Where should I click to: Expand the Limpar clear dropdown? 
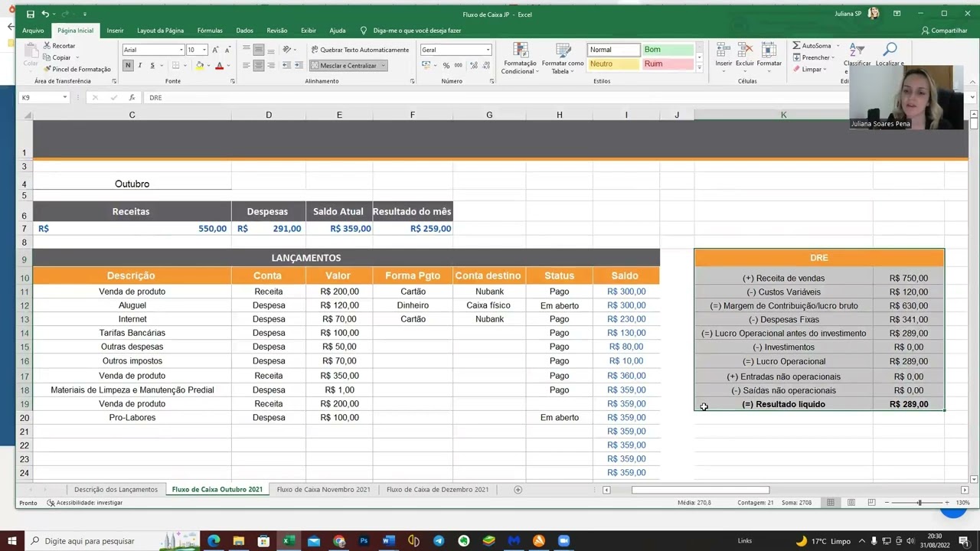pos(825,69)
